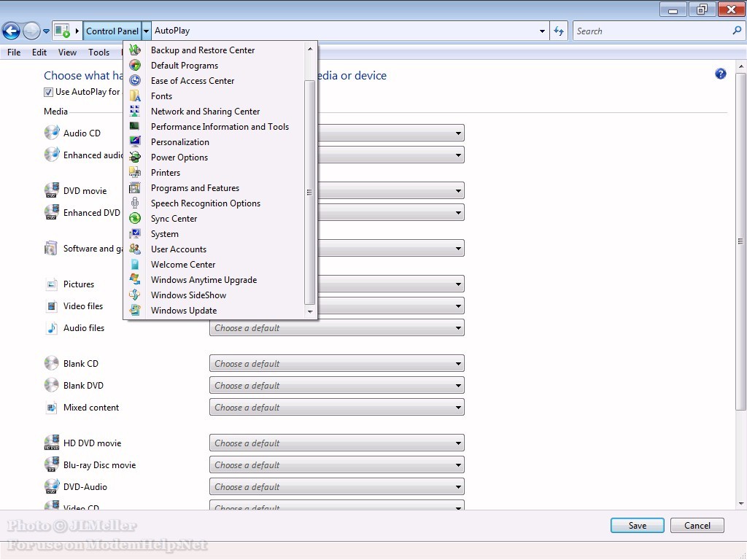
Task: Go back with the Back arrow button
Action: coord(12,31)
